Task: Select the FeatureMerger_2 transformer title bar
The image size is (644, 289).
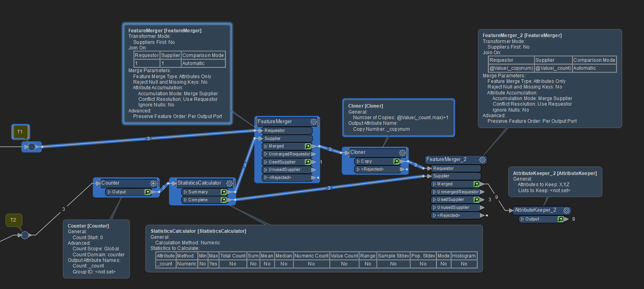Action: [x=456, y=159]
